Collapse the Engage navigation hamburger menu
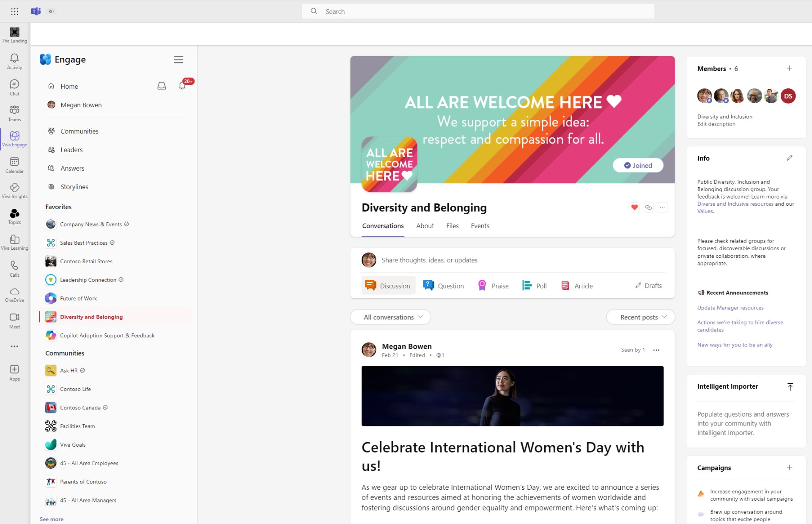This screenshot has width=812, height=524. (178, 60)
